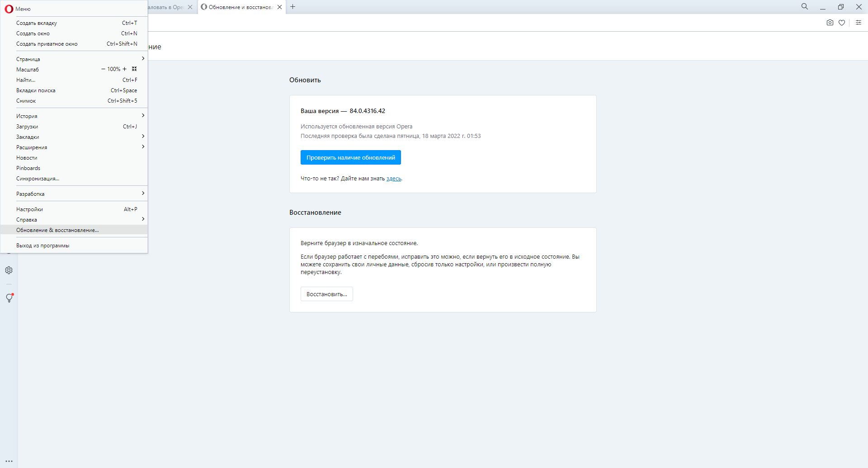The height and width of the screenshot is (468, 868).
Task: Click the Opera logo menu button
Action: tap(9, 9)
